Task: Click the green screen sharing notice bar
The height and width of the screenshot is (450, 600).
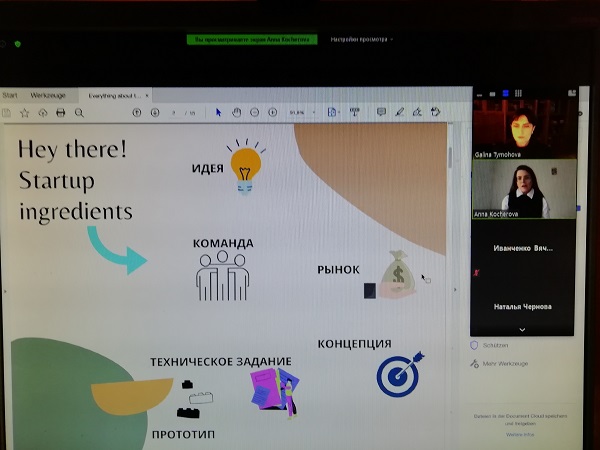Action: click(x=252, y=39)
